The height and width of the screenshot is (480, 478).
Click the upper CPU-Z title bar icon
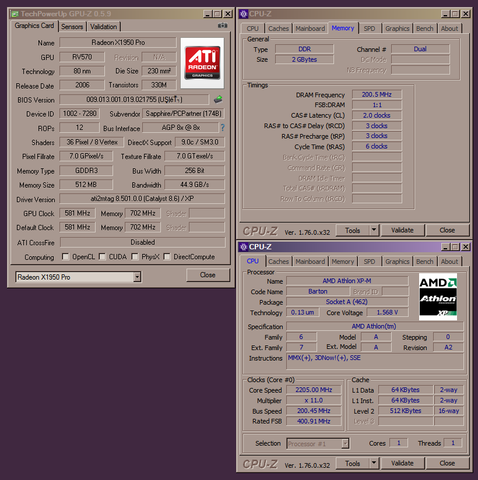tap(243, 14)
